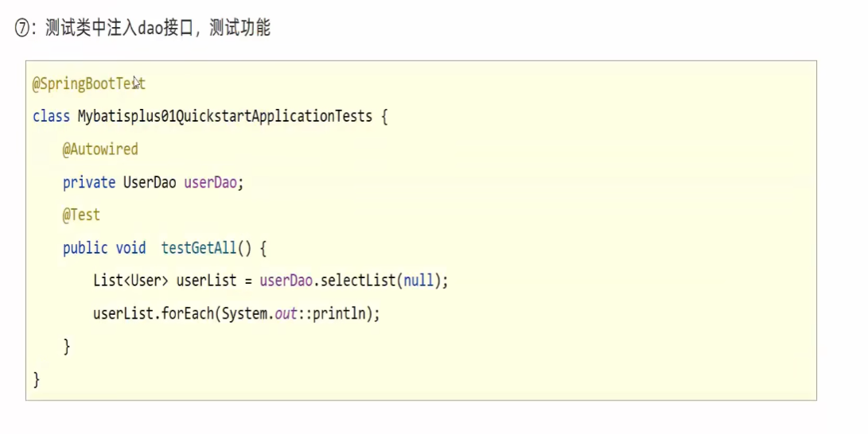Click the testGetAll method name
868x434 pixels.
click(199, 248)
